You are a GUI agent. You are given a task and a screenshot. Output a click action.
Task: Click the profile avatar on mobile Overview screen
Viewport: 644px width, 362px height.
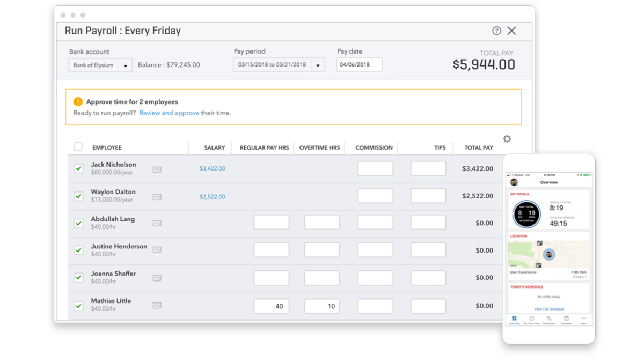point(514,182)
